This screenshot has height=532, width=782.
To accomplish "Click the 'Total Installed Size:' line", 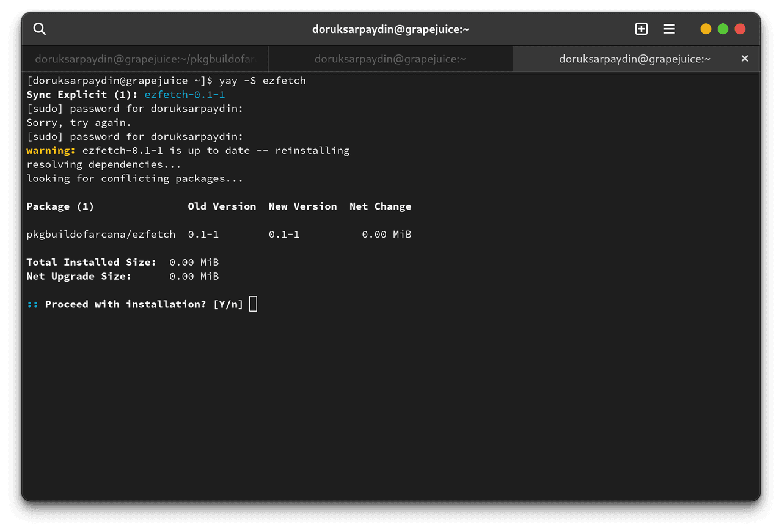I will (92, 263).
